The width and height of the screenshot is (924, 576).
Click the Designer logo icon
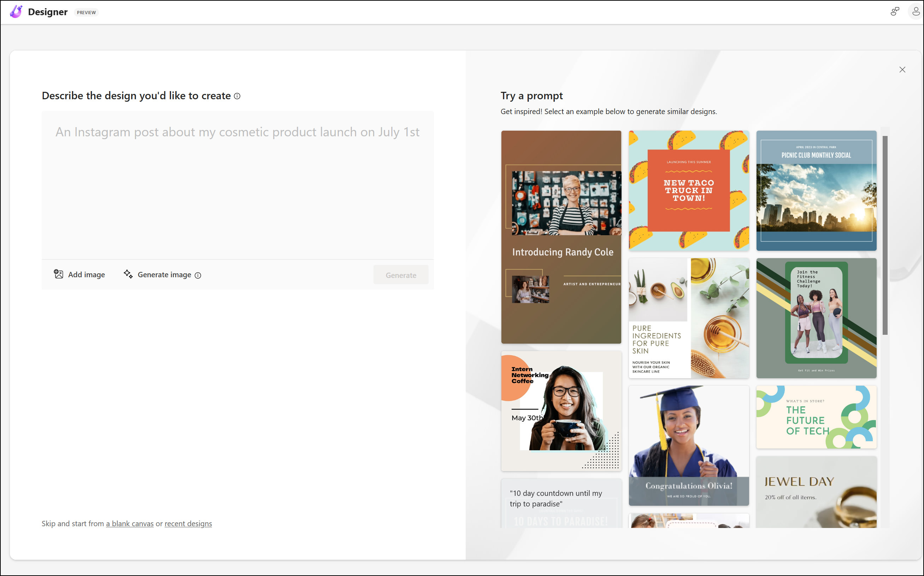pos(16,12)
